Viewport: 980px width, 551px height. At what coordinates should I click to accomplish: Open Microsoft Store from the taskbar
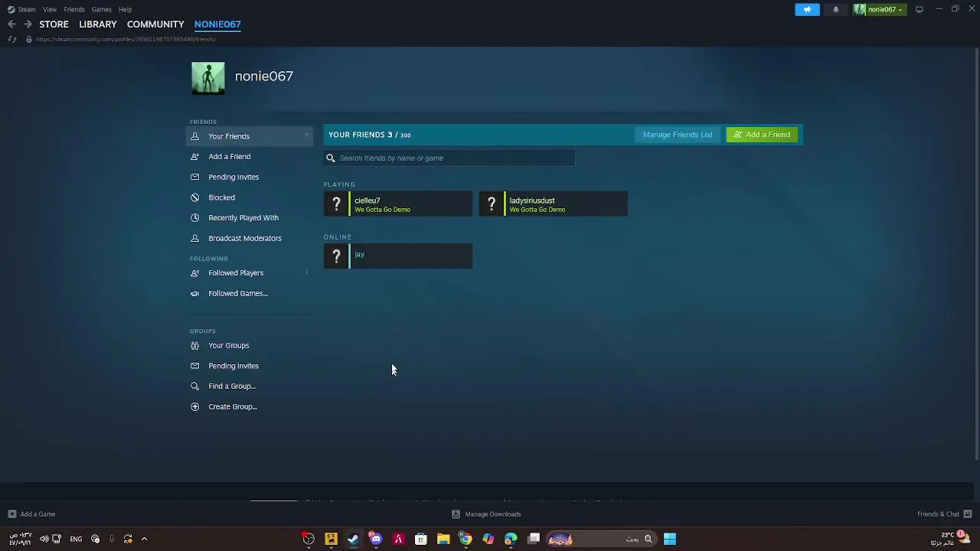tap(420, 540)
